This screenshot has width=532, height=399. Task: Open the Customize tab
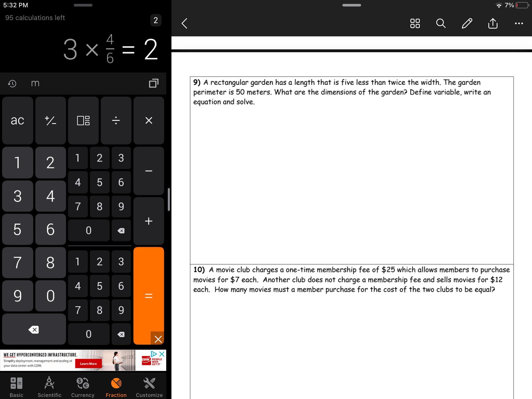click(149, 387)
